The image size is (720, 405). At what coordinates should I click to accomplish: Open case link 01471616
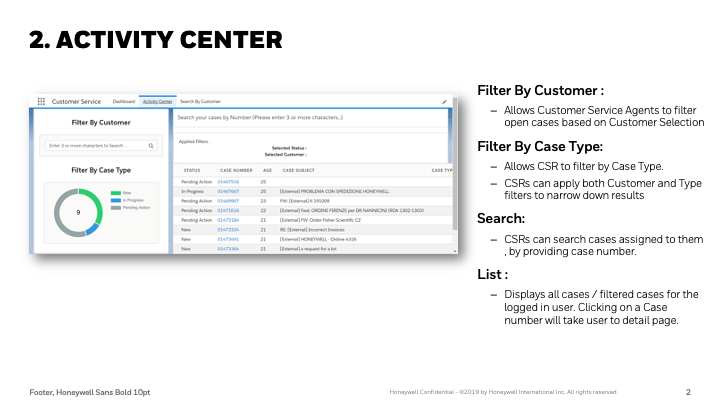(x=229, y=211)
